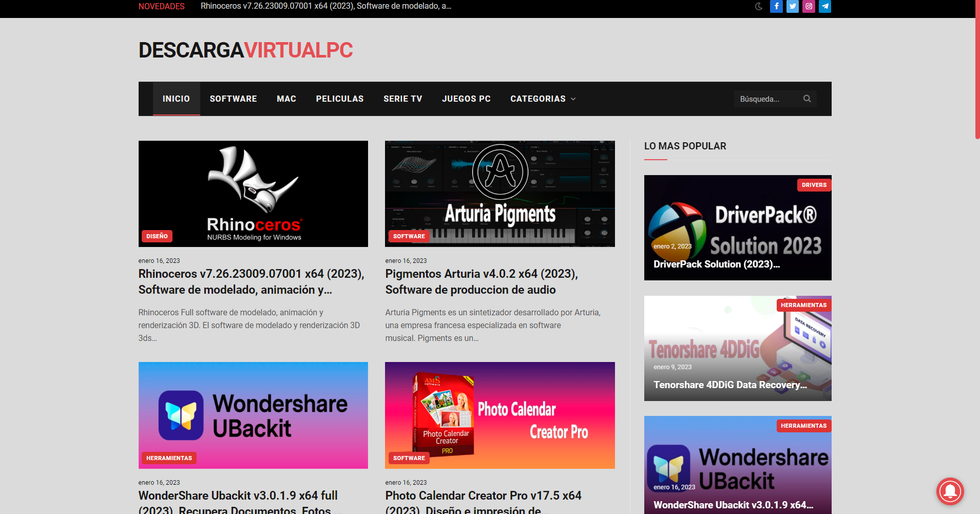The image size is (980, 514).
Task: Click the news ticker Rhinoceros headline
Action: [x=326, y=6]
